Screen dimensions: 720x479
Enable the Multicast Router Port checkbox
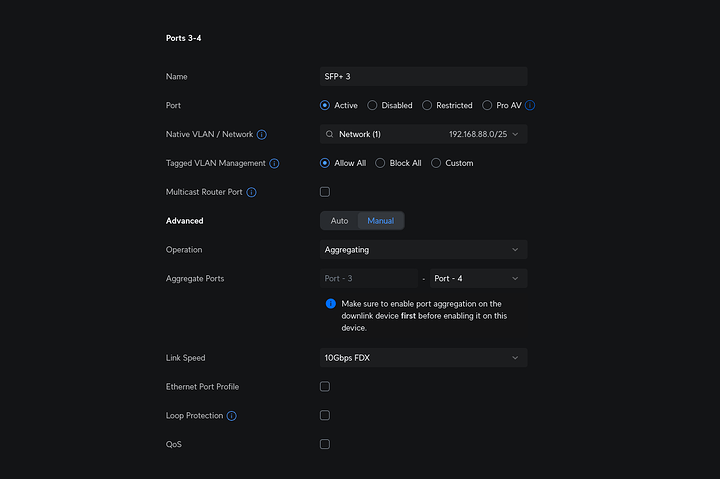[x=324, y=192]
